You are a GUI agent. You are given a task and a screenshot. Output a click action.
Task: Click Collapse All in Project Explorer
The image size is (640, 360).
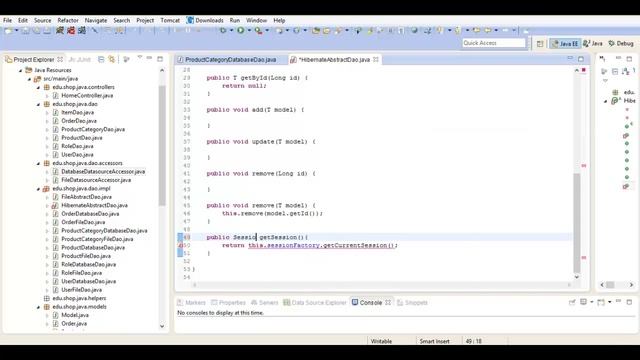[101, 60]
